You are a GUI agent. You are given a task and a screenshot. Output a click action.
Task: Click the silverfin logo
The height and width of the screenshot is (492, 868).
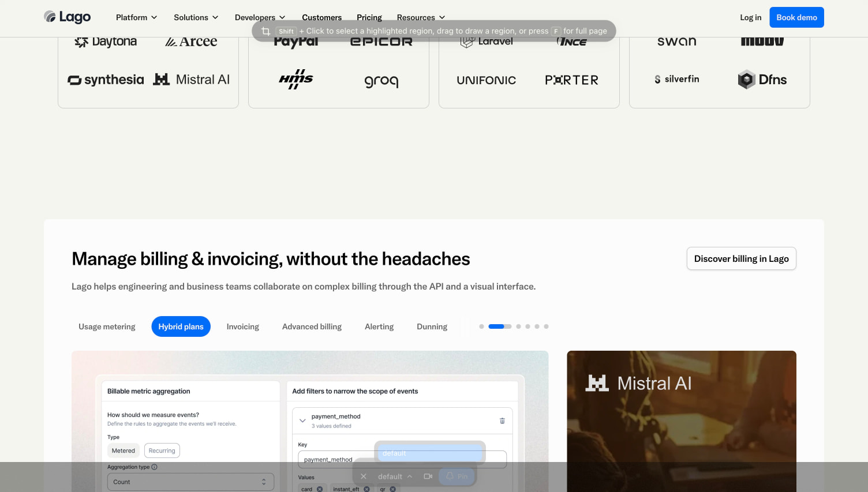677,79
